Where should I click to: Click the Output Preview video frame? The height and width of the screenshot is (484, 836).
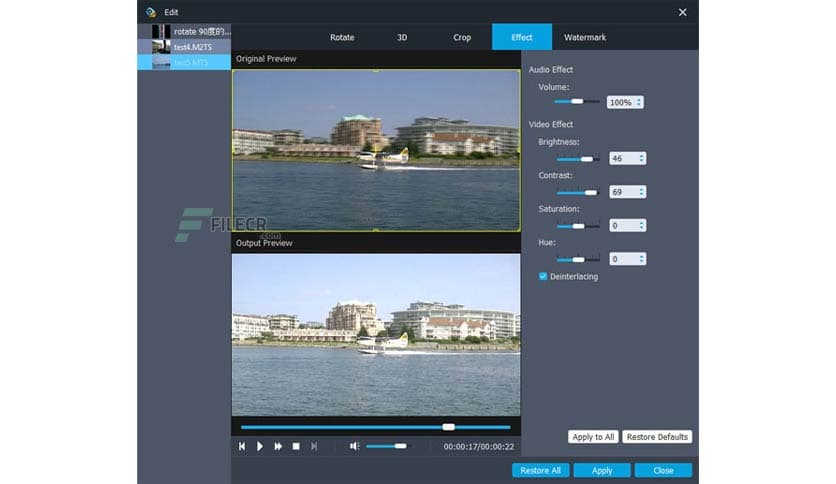coord(376,335)
